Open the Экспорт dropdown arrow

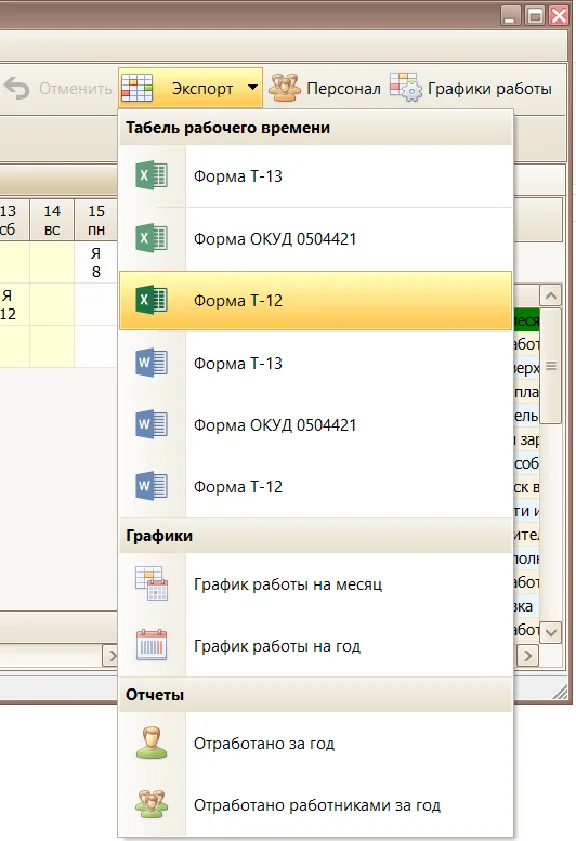coord(253,87)
